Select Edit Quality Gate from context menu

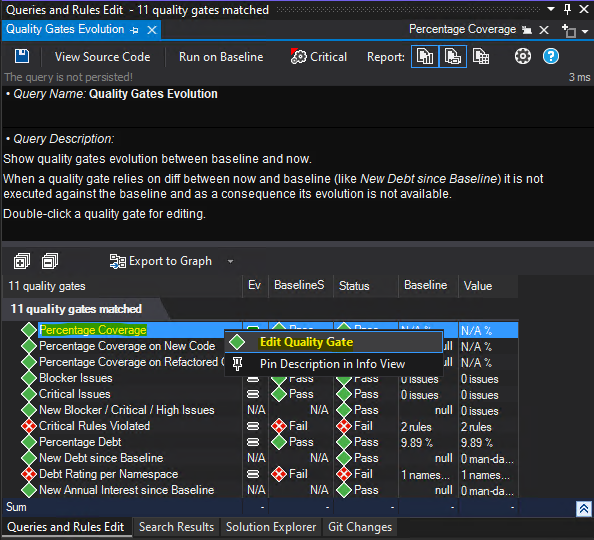334,342
